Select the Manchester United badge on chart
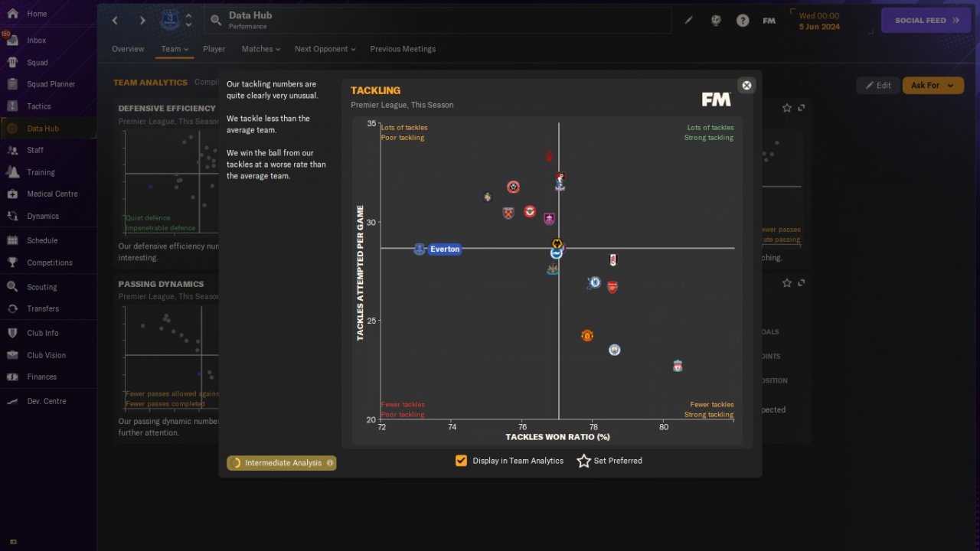 pos(587,335)
